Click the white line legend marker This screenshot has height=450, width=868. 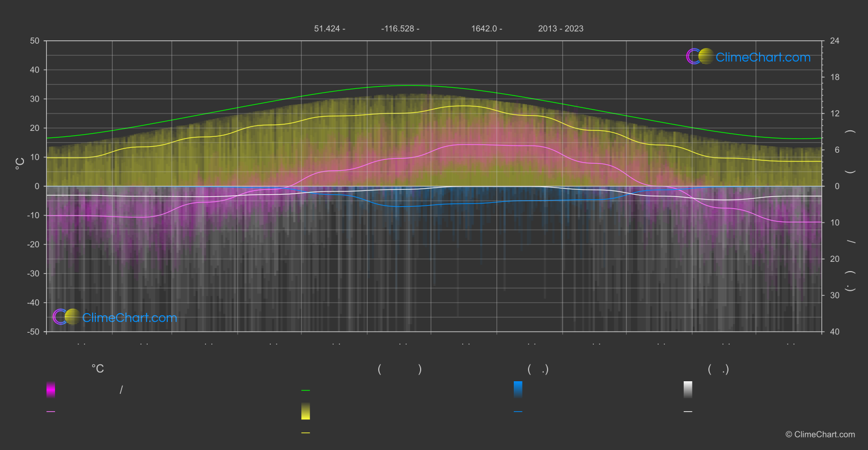pos(688,412)
